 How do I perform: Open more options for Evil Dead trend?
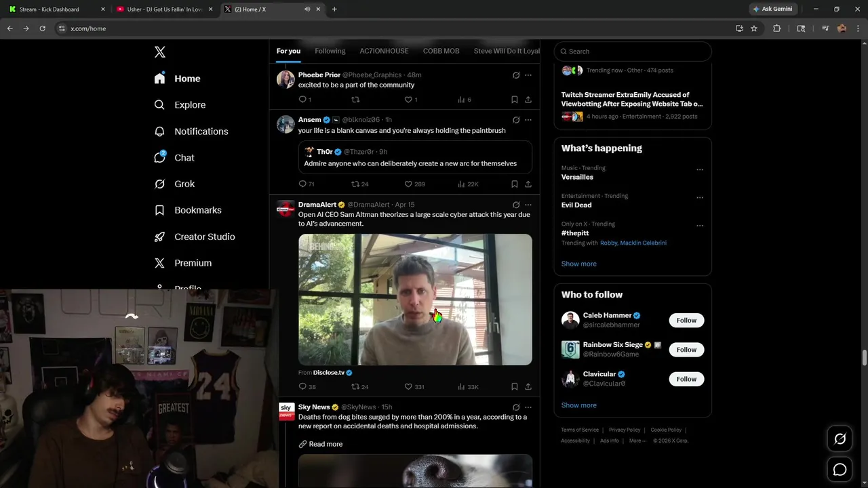pyautogui.click(x=700, y=197)
